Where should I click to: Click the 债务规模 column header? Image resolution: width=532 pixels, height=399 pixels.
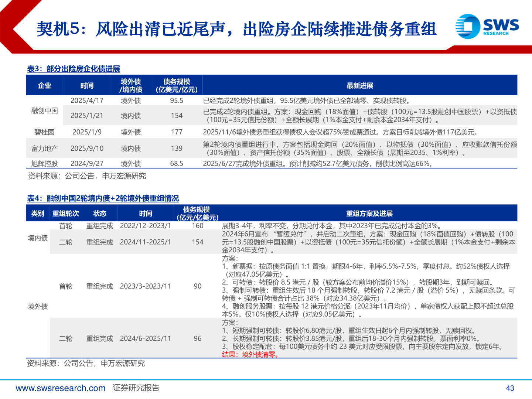(x=178, y=85)
